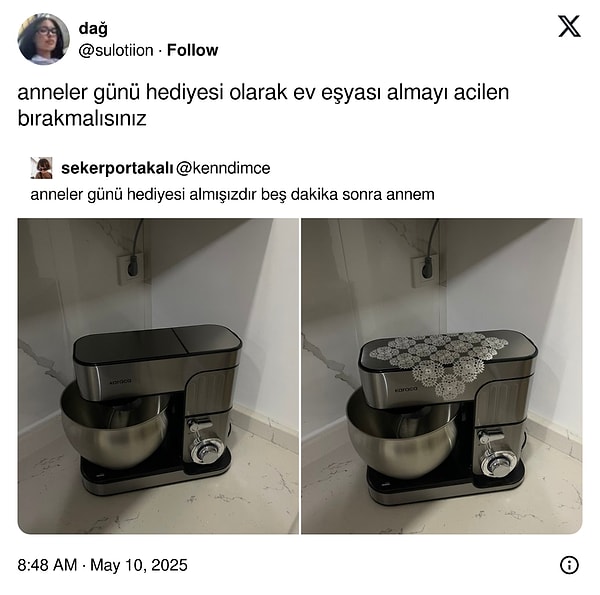Click the tweet info circle icon
Image resolution: width=600 pixels, height=595 pixels.
(x=569, y=565)
